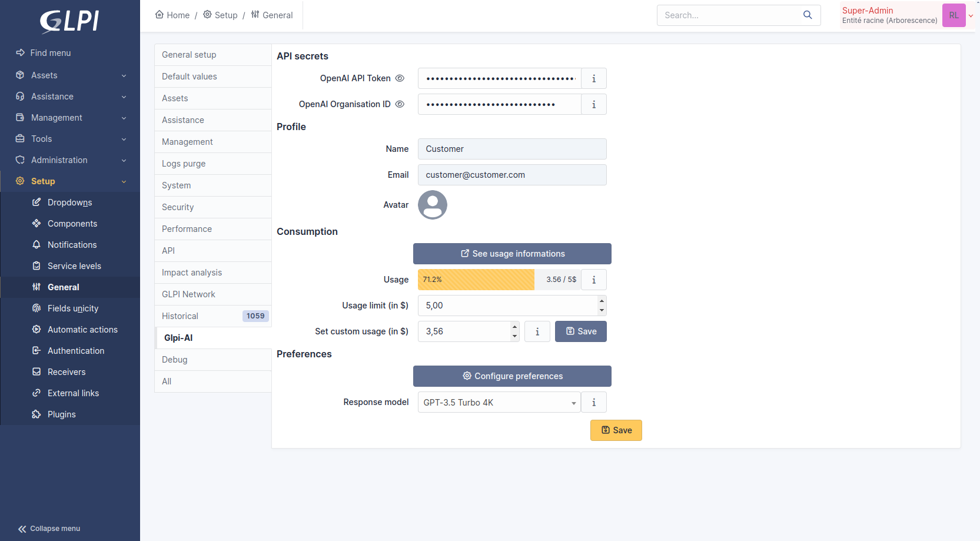980x541 pixels.
Task: Switch to Impact analysis tab
Action: [213, 273]
